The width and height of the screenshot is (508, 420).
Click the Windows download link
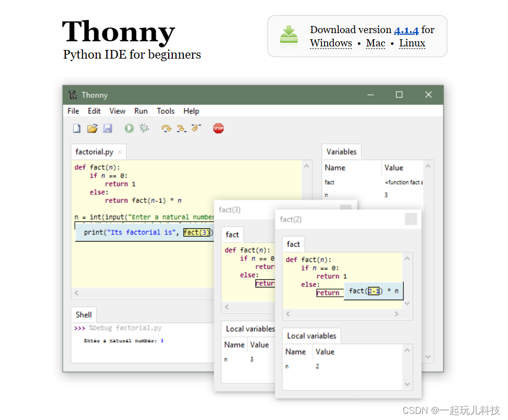click(x=331, y=43)
